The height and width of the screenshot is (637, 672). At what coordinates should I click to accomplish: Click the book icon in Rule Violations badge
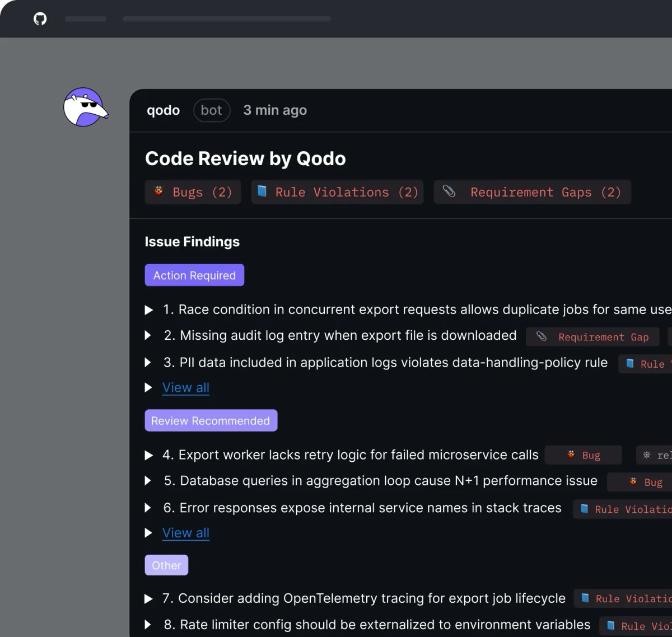pos(262,191)
